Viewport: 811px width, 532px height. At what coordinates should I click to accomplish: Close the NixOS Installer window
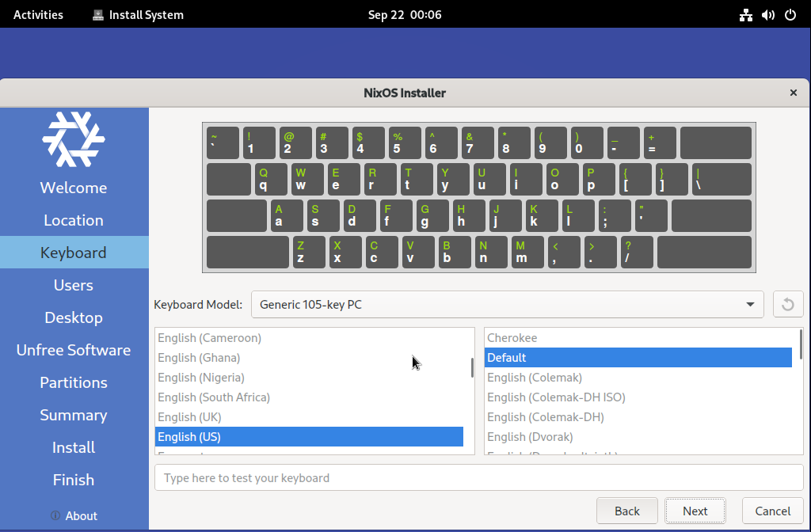[793, 93]
